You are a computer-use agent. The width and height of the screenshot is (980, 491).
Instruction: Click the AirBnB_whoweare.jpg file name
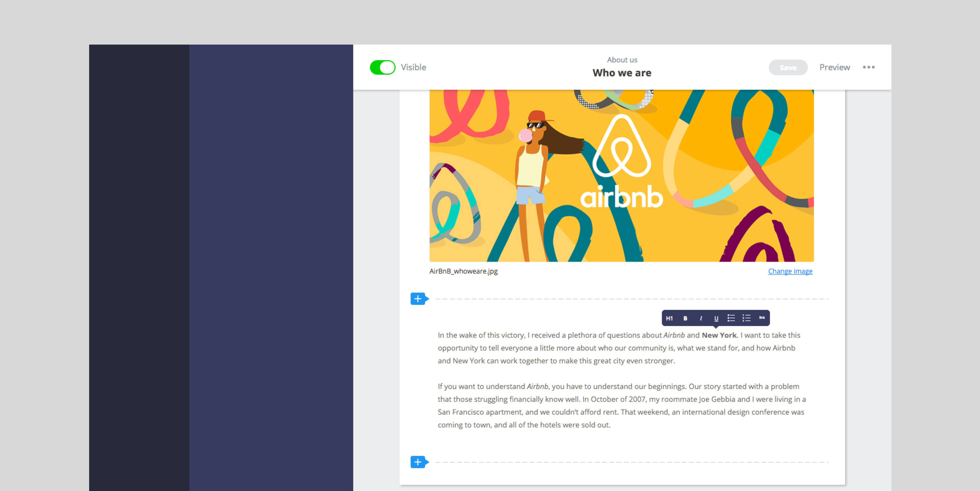point(463,271)
